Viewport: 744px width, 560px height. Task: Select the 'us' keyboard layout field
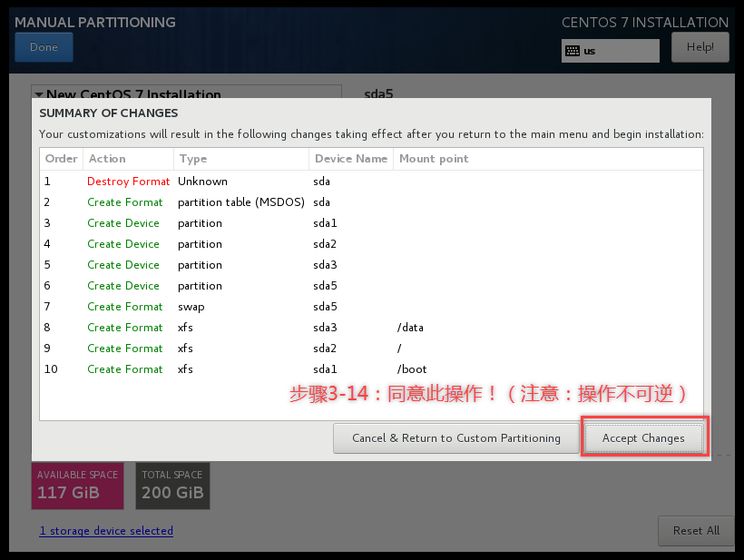611,51
